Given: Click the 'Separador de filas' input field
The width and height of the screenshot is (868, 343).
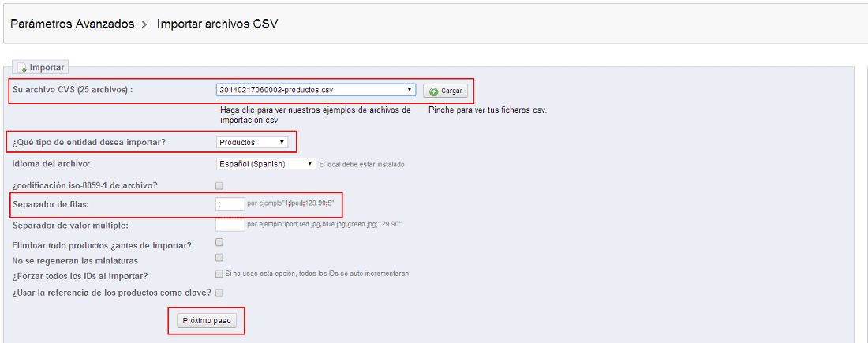Looking at the screenshot, I should [230, 204].
